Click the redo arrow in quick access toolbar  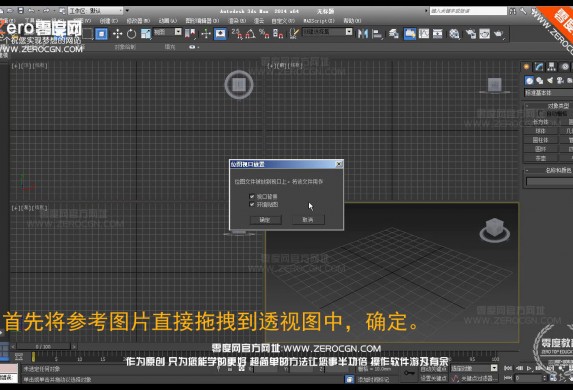(46, 11)
